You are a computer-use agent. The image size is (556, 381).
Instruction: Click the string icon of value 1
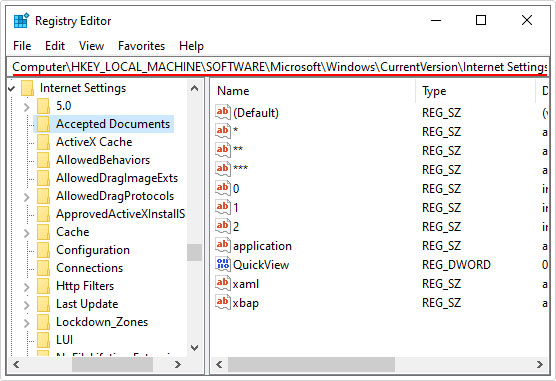pyautogui.click(x=223, y=207)
